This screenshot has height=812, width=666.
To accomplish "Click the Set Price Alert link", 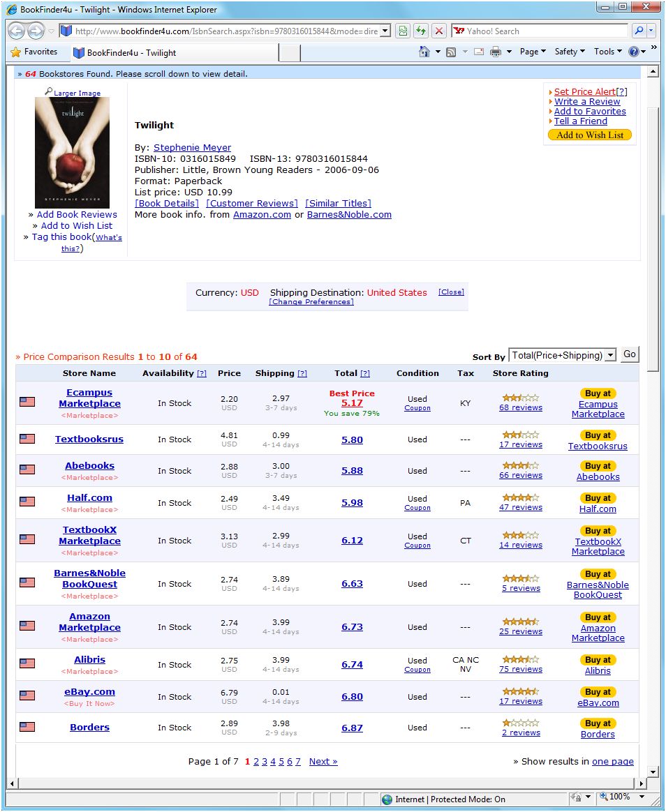I will (584, 91).
